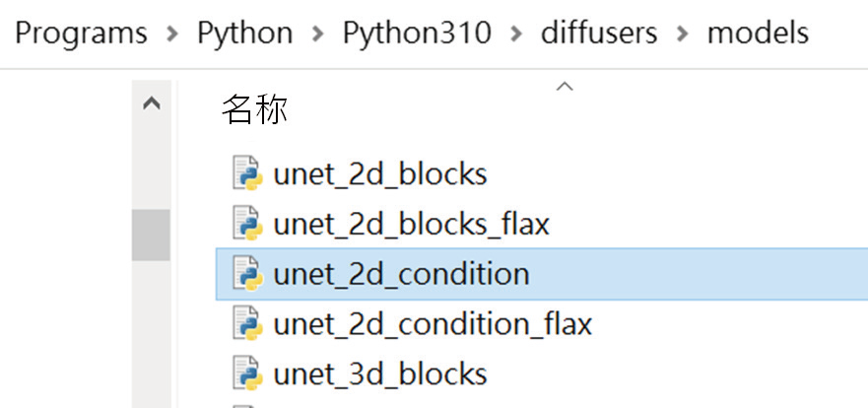The height and width of the screenshot is (408, 868).
Task: Expand the chevron after Python310 in breadcrumb
Action: tap(516, 34)
